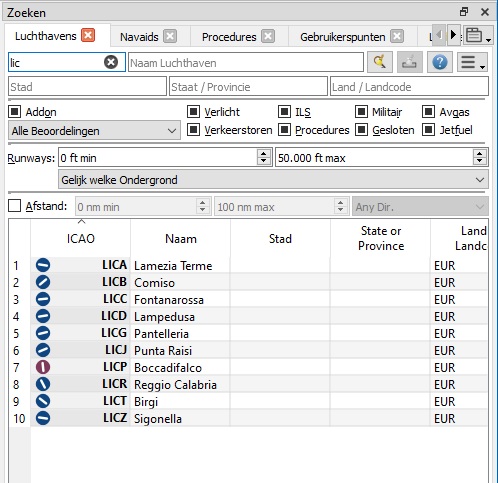The height and width of the screenshot is (483, 498).
Task: Sort by the Naam column header
Action: click(181, 239)
